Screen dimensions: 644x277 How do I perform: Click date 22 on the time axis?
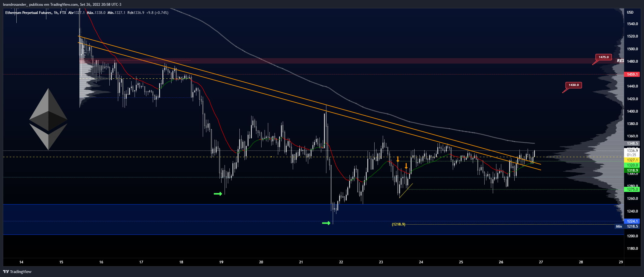[341, 262]
